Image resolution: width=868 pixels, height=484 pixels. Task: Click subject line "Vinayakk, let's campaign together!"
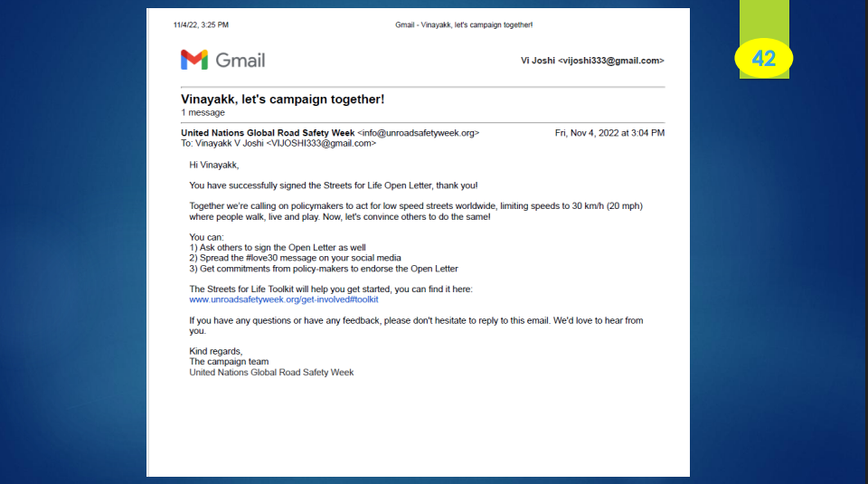coord(282,100)
